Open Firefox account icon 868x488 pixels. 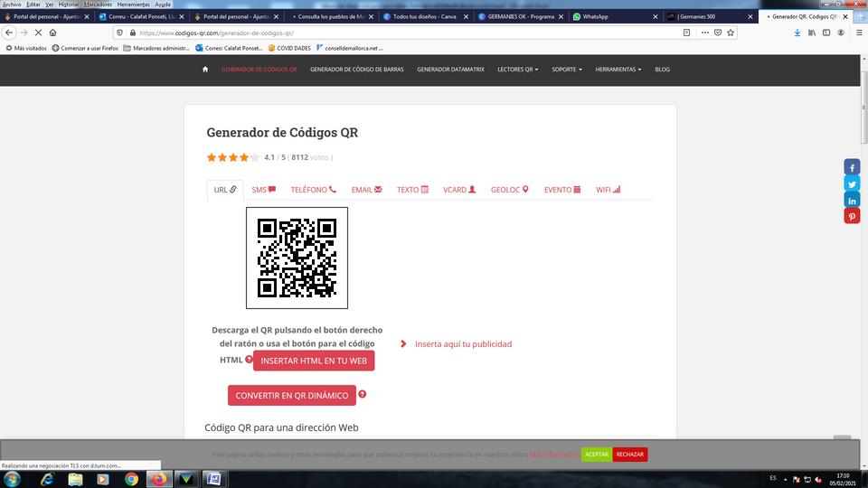[x=841, y=33]
